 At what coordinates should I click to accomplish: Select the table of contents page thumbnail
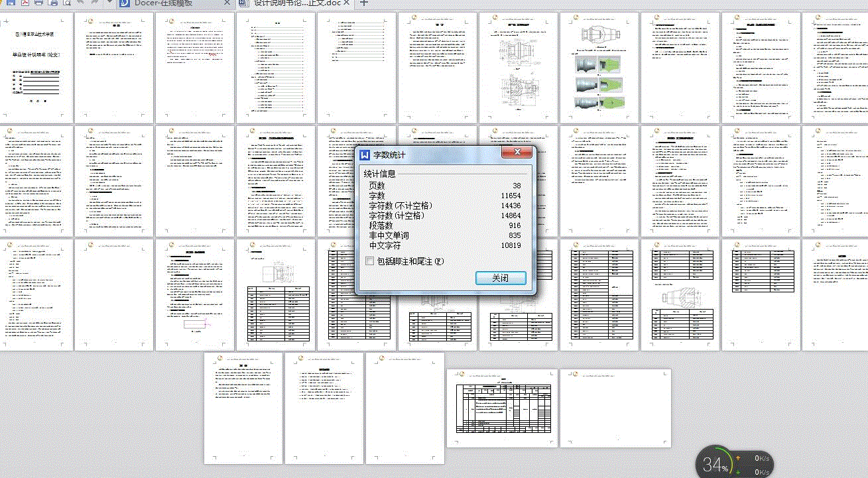coord(277,68)
